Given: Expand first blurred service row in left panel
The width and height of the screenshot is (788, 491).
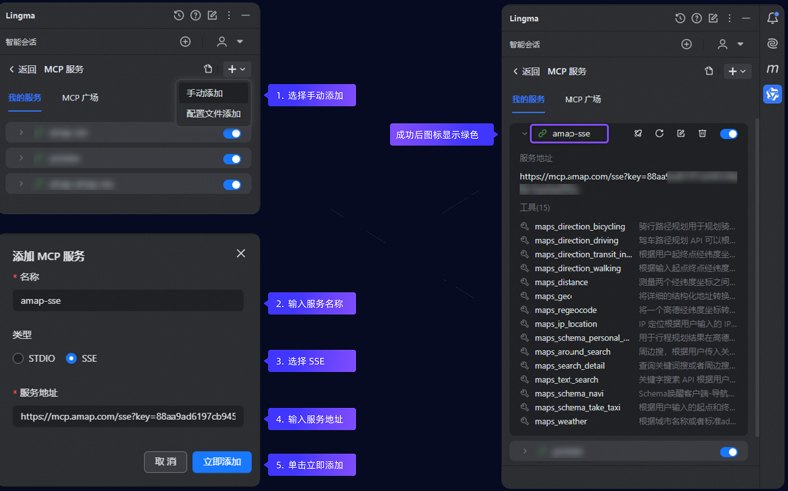Looking at the screenshot, I should coord(21,132).
